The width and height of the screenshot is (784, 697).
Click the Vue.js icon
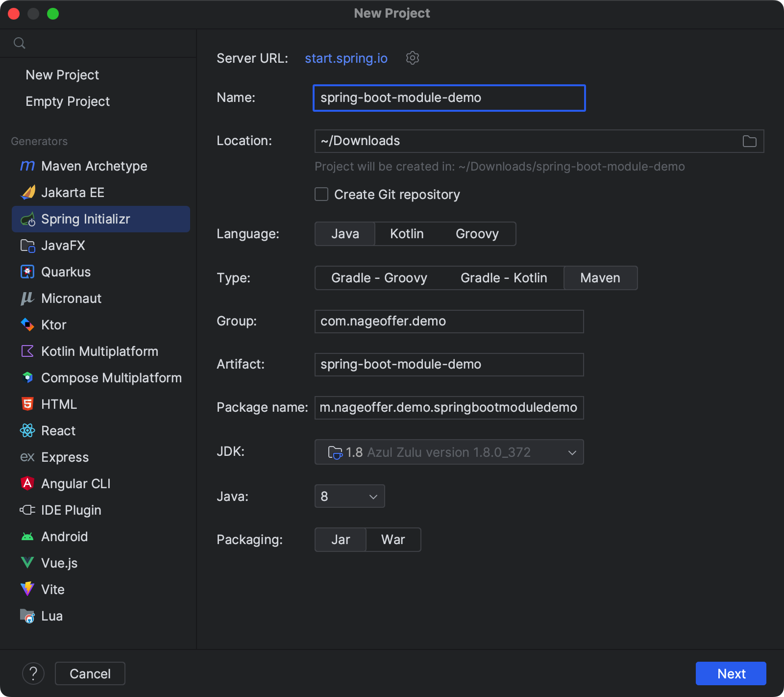coord(27,563)
